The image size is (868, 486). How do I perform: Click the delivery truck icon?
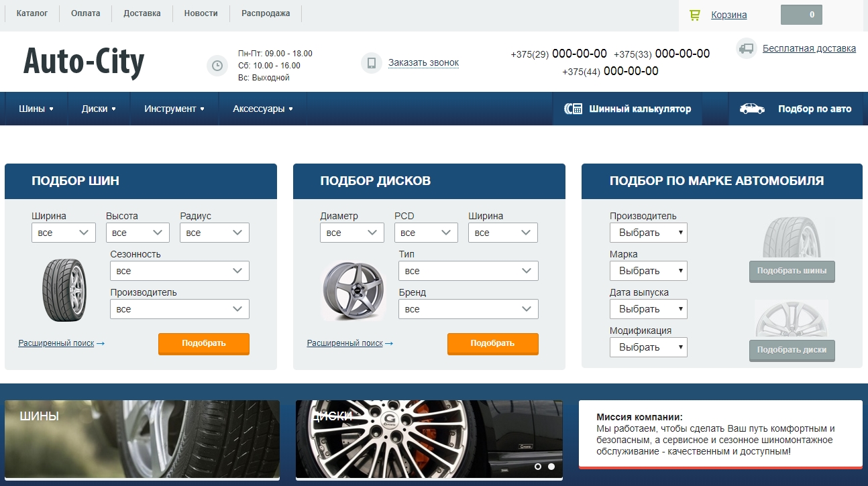747,48
